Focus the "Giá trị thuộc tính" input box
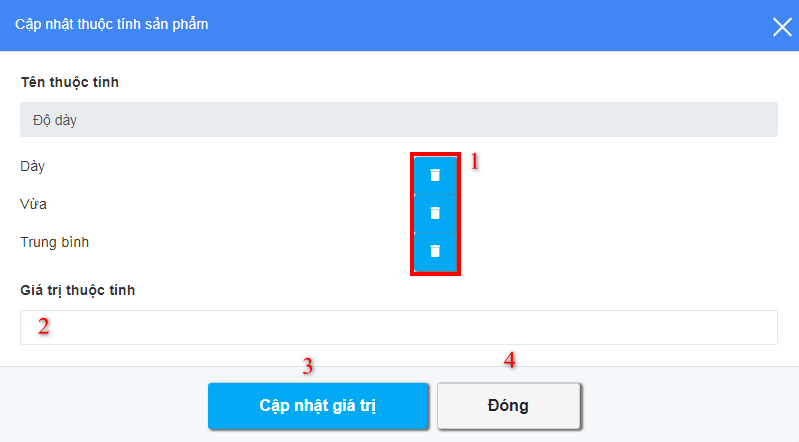 coord(398,327)
